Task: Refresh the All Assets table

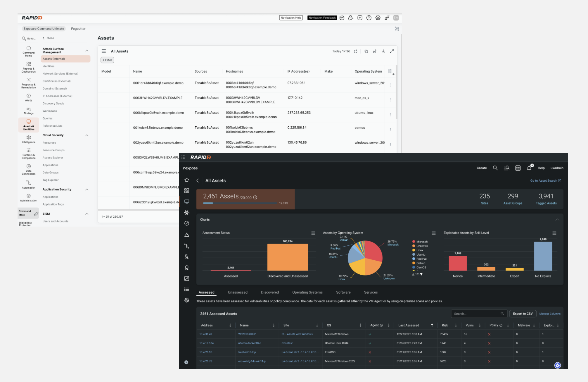Action: pos(356,51)
